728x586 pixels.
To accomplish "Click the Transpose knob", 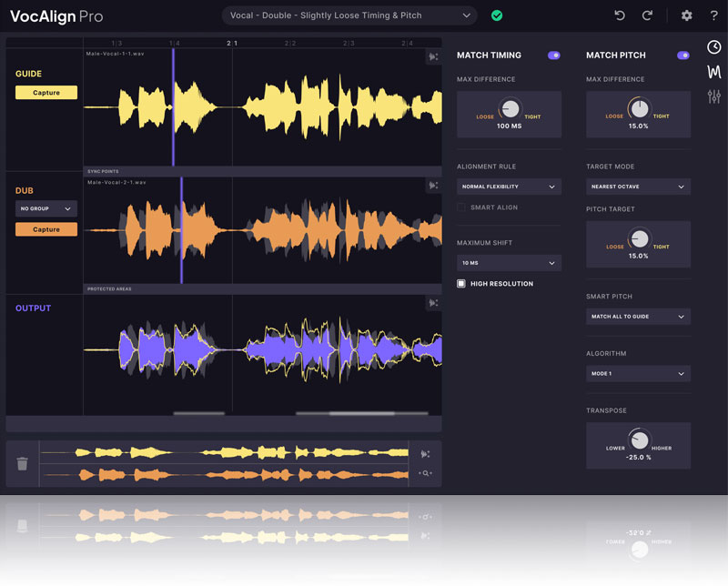I will coord(639,440).
